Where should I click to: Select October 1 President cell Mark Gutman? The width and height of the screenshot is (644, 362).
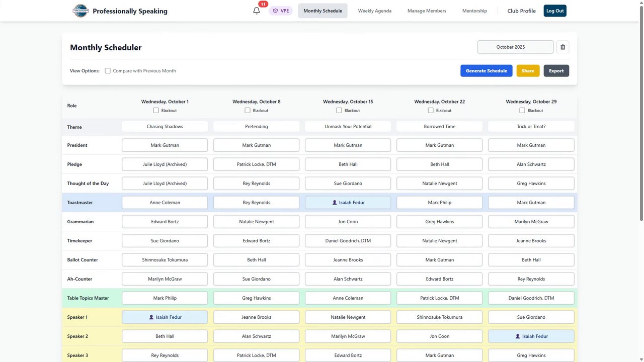[165, 145]
